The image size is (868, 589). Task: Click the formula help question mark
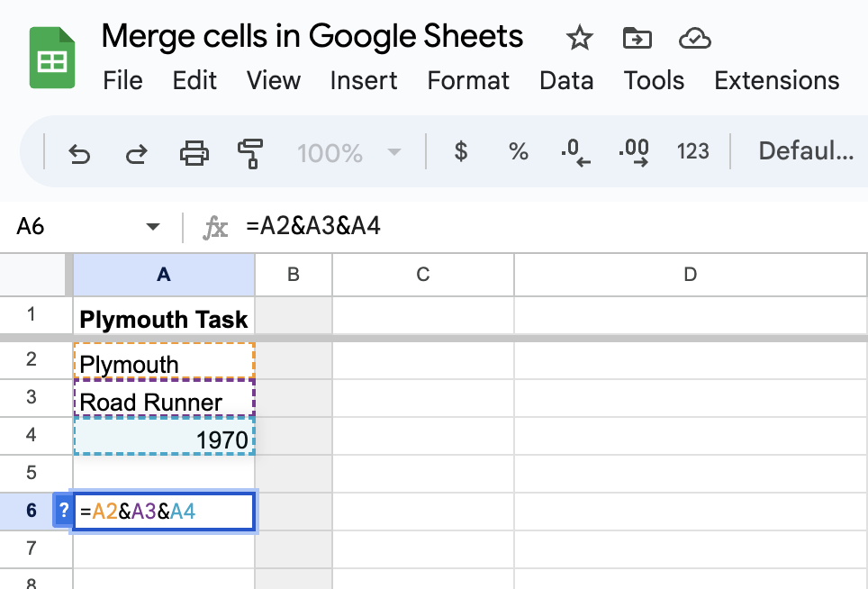[64, 510]
